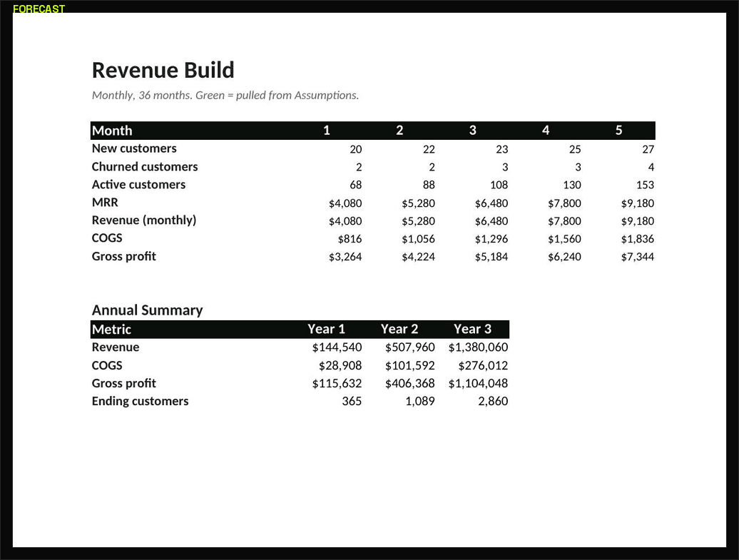Click Churned customers value for month 3
Image resolution: width=739 pixels, height=560 pixels.
point(505,168)
